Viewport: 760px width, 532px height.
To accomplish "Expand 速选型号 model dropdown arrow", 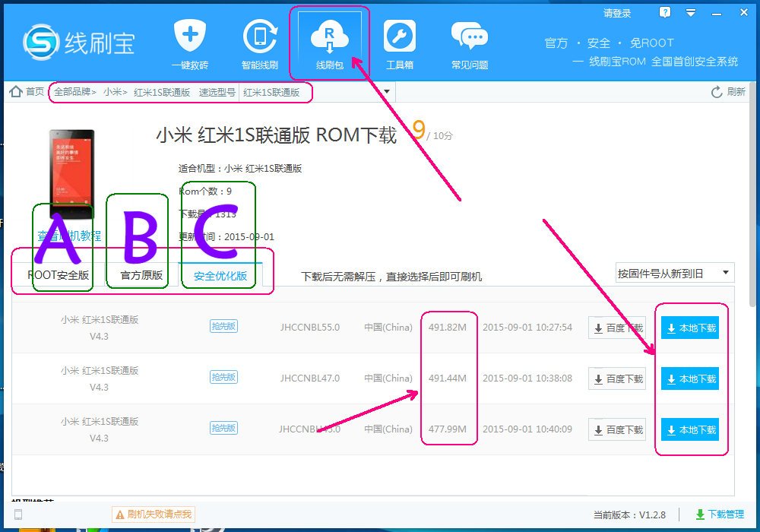I will (387, 91).
